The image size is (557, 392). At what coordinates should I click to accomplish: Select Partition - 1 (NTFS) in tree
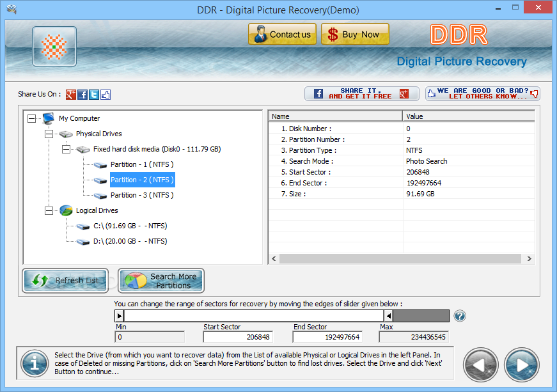(142, 164)
